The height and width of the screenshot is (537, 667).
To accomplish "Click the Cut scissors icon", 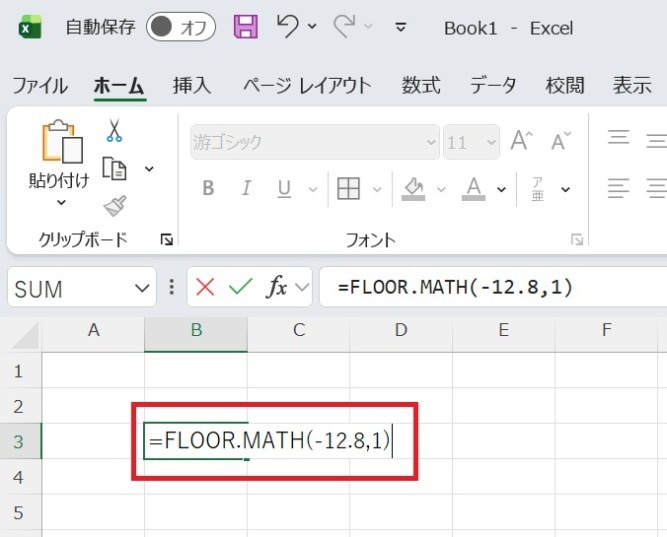I will pos(114,130).
